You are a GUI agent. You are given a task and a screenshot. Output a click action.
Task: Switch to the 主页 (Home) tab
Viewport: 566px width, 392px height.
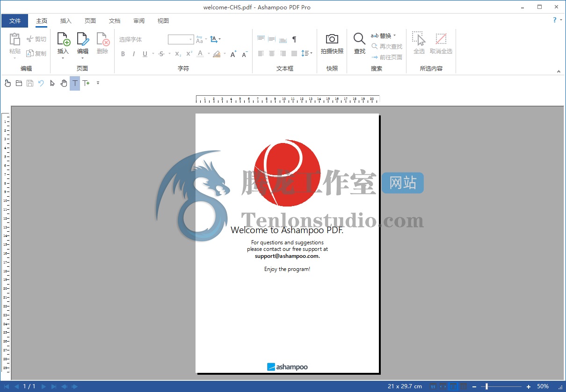[42, 21]
